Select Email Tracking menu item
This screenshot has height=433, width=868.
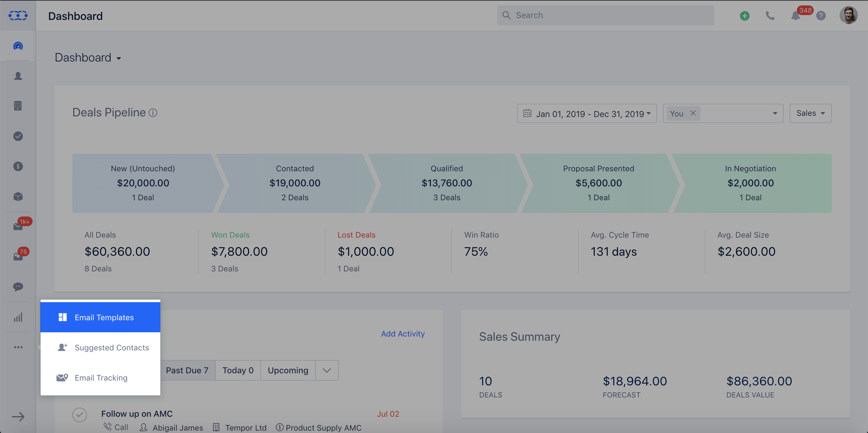click(x=100, y=378)
